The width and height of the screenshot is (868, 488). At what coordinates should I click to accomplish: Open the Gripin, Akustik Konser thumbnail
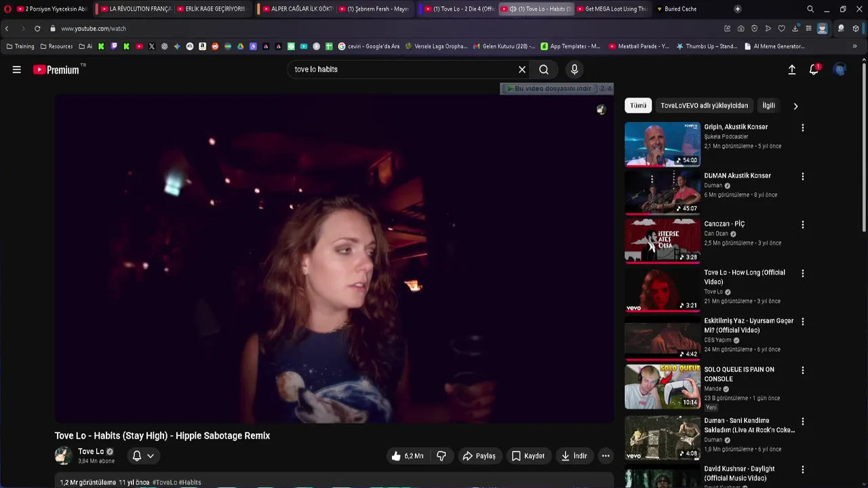coord(663,144)
